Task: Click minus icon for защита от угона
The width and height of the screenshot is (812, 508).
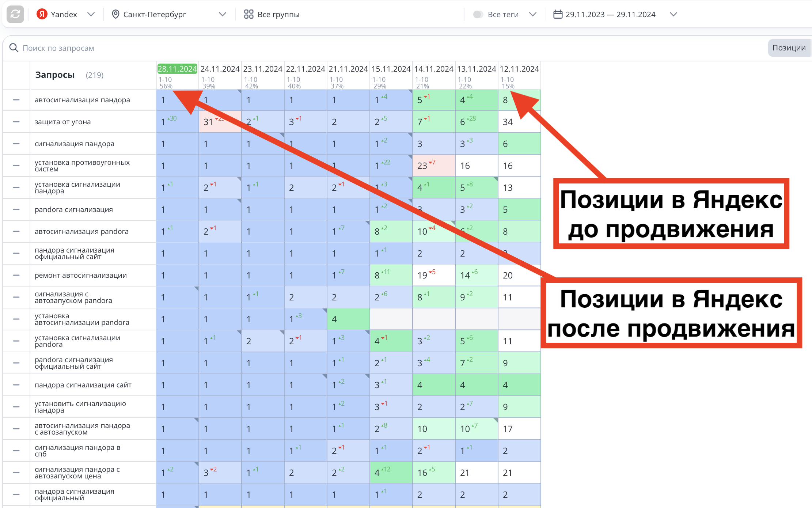Action: [x=16, y=122]
